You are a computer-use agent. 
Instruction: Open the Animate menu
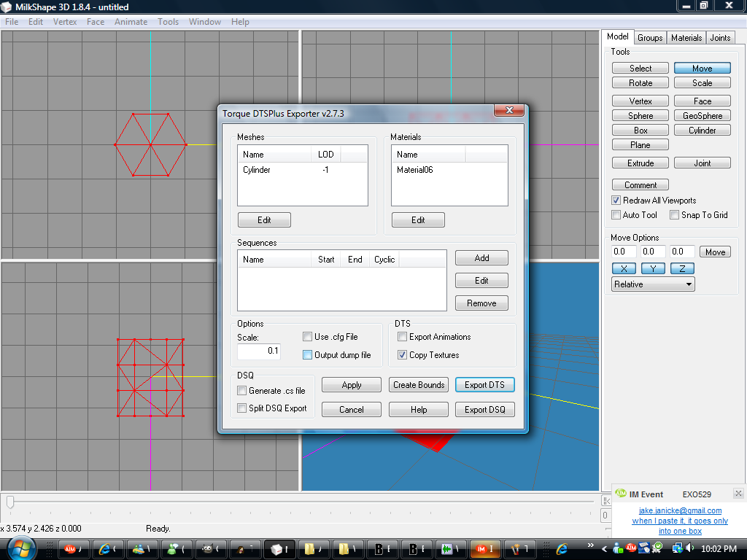[131, 21]
